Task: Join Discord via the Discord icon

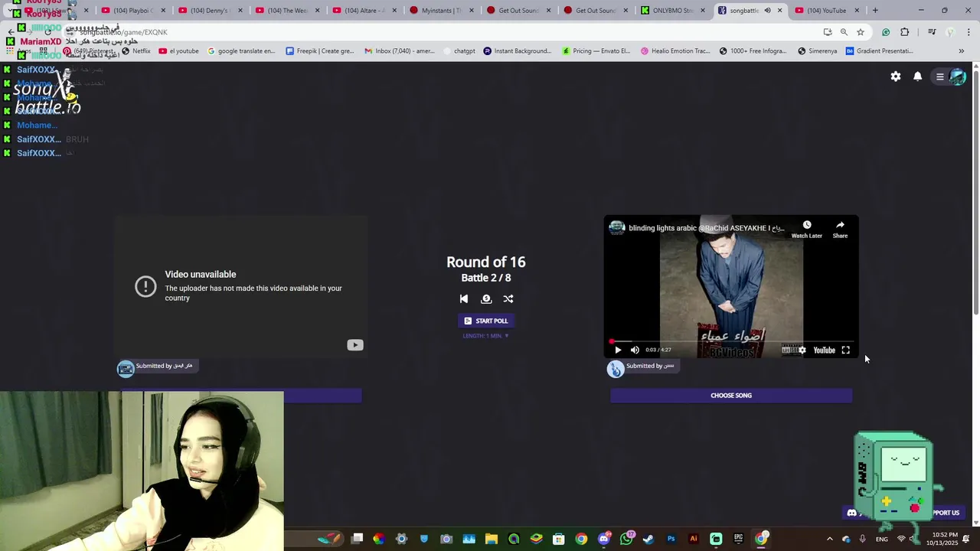Action: 852,513
